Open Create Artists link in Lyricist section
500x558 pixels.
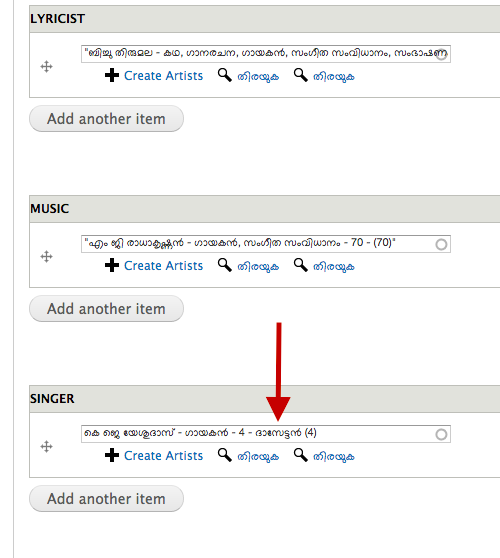pyautogui.click(x=163, y=76)
